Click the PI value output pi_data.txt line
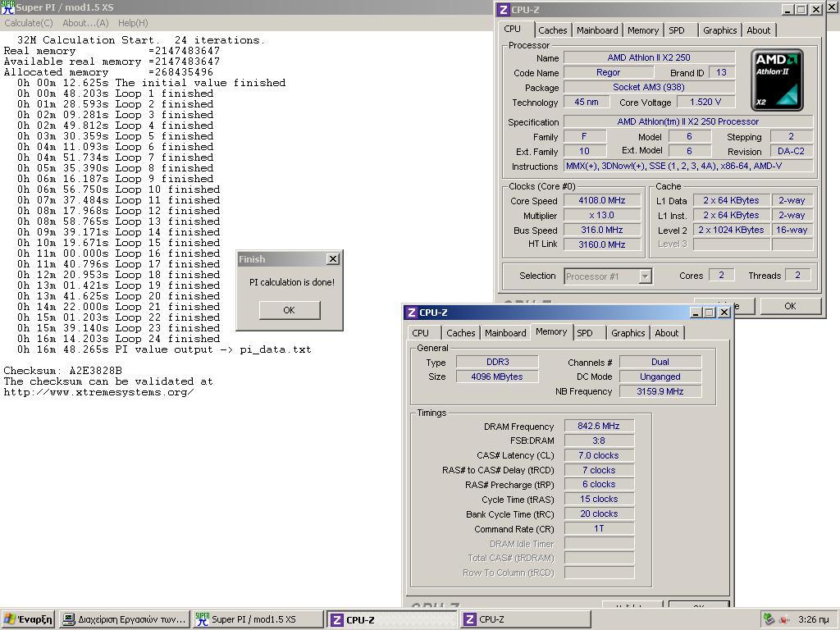 point(164,349)
